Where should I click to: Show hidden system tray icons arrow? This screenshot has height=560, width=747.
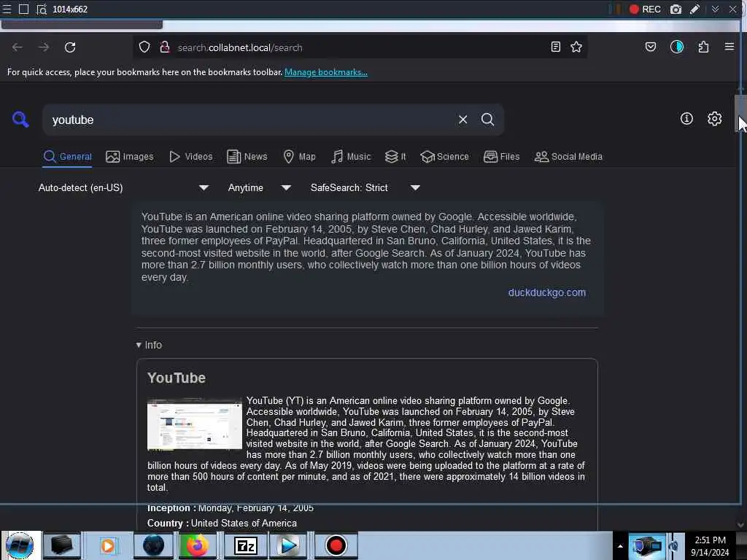620,546
